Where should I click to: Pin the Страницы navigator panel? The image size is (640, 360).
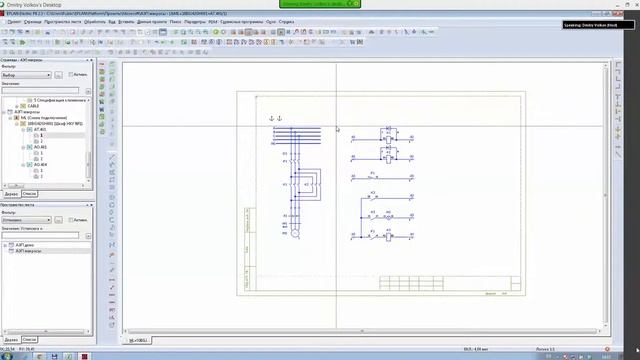[x=87, y=60]
